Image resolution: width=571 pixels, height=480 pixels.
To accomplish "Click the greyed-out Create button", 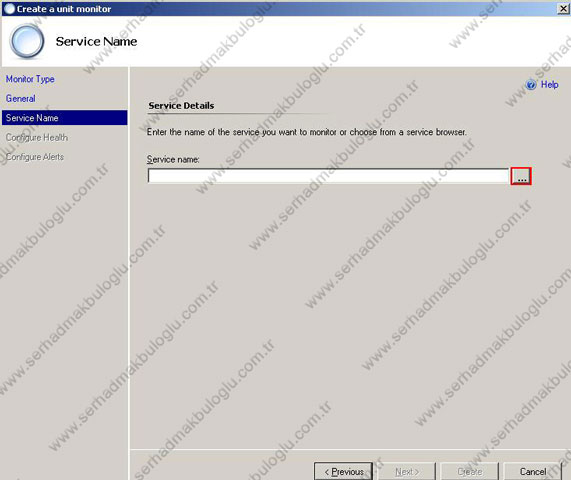I will tap(469, 472).
